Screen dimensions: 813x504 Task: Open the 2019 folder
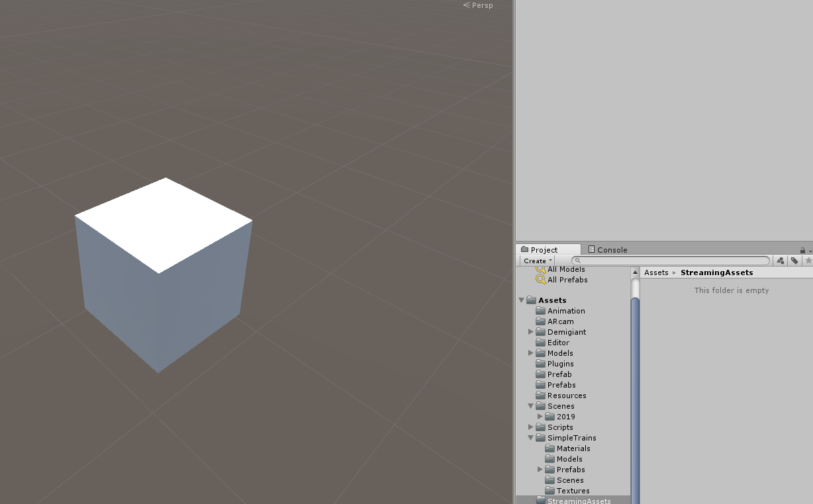(x=560, y=417)
